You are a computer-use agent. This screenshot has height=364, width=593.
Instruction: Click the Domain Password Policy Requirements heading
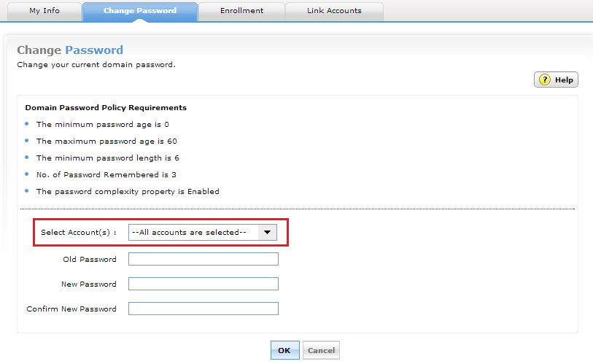coord(106,108)
